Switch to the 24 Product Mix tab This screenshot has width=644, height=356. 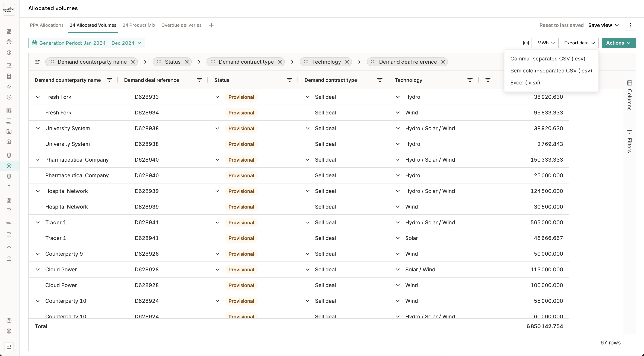click(x=139, y=25)
